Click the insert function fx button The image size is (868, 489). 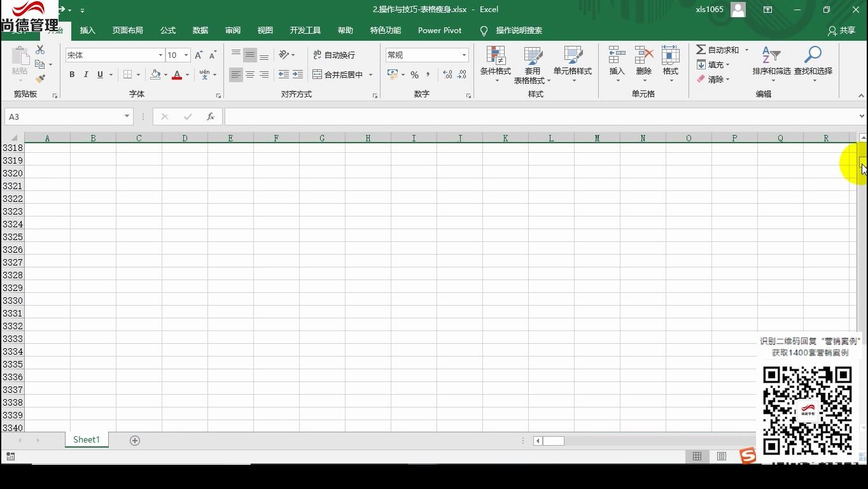[x=211, y=117]
